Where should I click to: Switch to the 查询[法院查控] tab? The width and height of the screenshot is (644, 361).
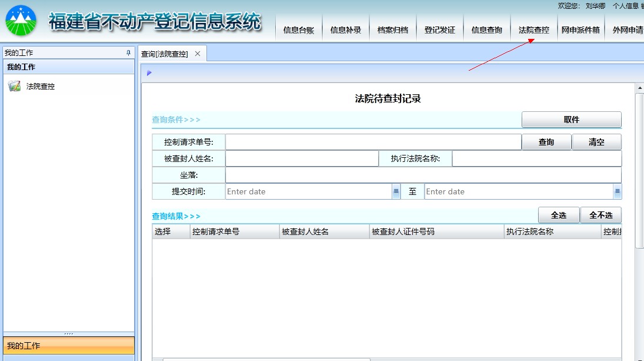(165, 54)
